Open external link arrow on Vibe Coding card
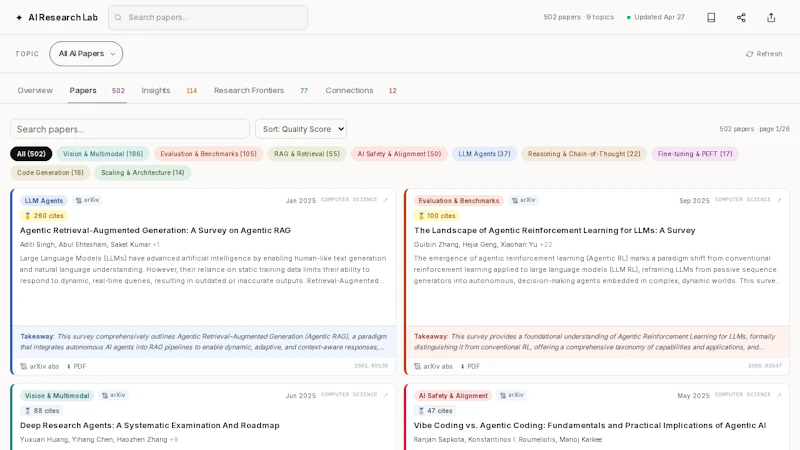The image size is (800, 450). [779, 395]
